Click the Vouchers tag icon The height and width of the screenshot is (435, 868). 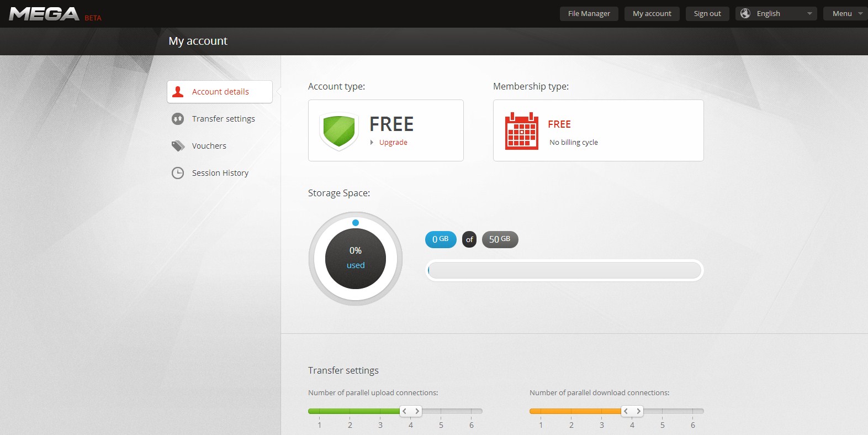(178, 146)
